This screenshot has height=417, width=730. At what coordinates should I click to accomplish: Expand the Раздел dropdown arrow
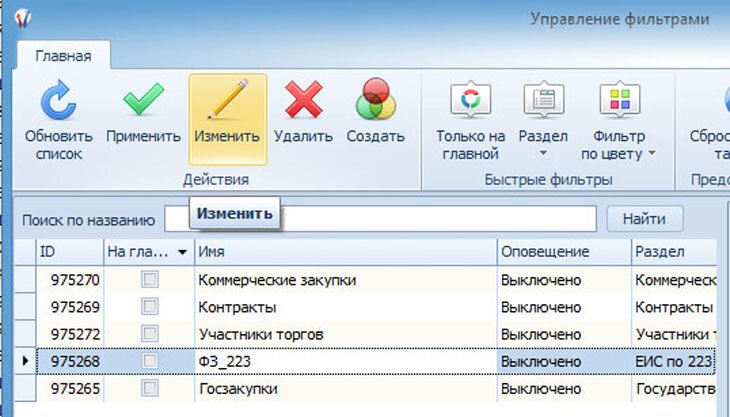(x=544, y=155)
